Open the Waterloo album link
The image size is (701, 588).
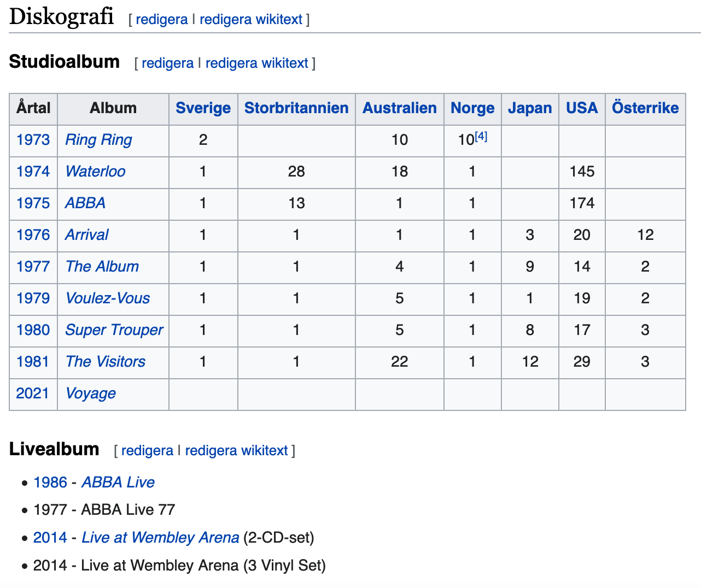(95, 172)
